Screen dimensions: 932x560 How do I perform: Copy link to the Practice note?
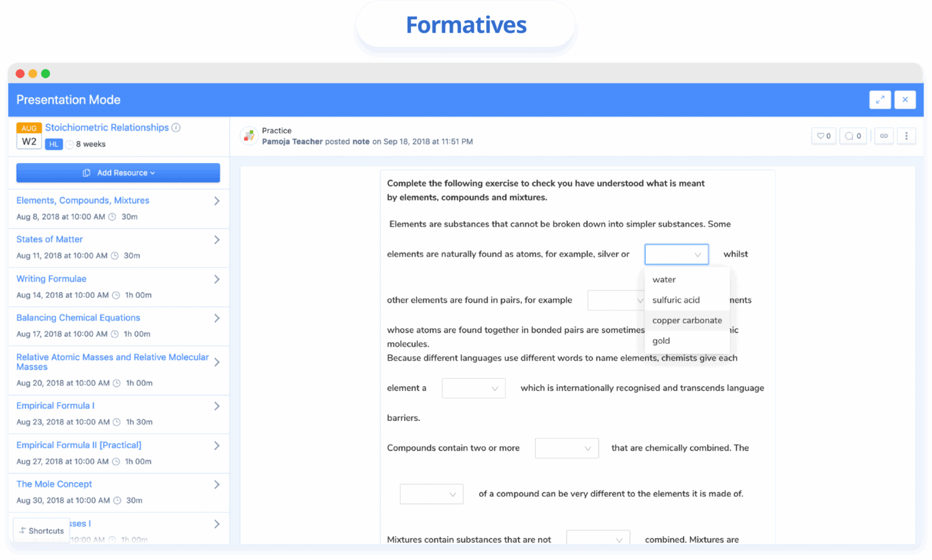(x=884, y=136)
